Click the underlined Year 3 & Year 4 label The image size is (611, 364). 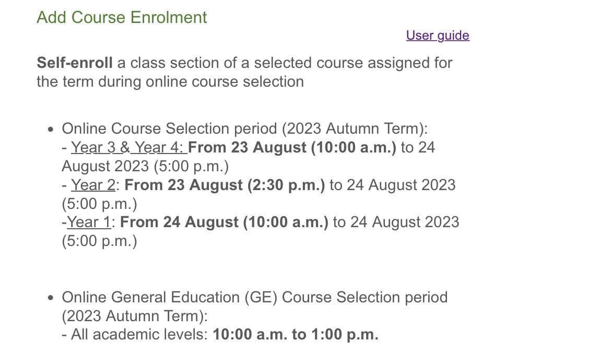coord(129,148)
